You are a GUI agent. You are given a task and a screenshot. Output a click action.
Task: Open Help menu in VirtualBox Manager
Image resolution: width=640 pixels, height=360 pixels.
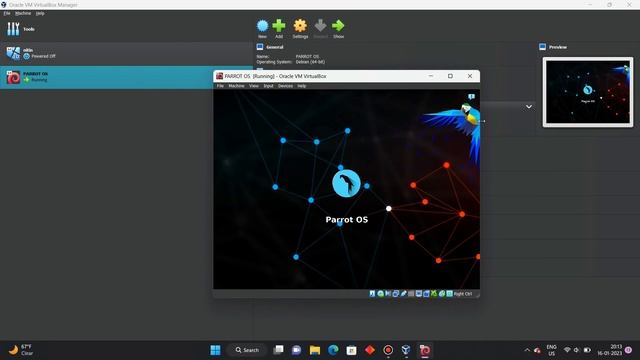(x=40, y=13)
